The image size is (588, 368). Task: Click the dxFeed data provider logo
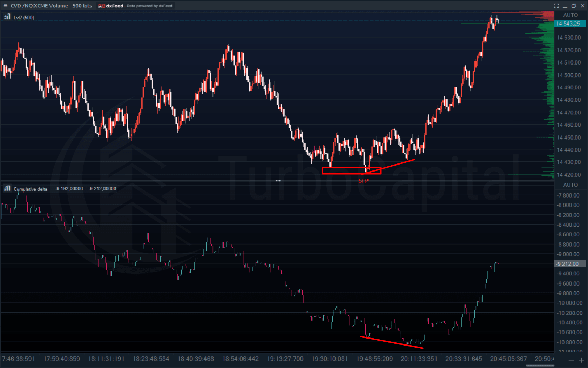(111, 6)
